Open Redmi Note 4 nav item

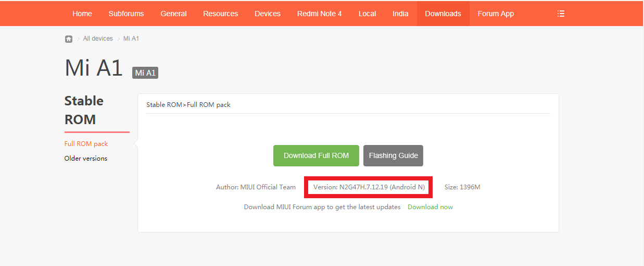point(320,14)
